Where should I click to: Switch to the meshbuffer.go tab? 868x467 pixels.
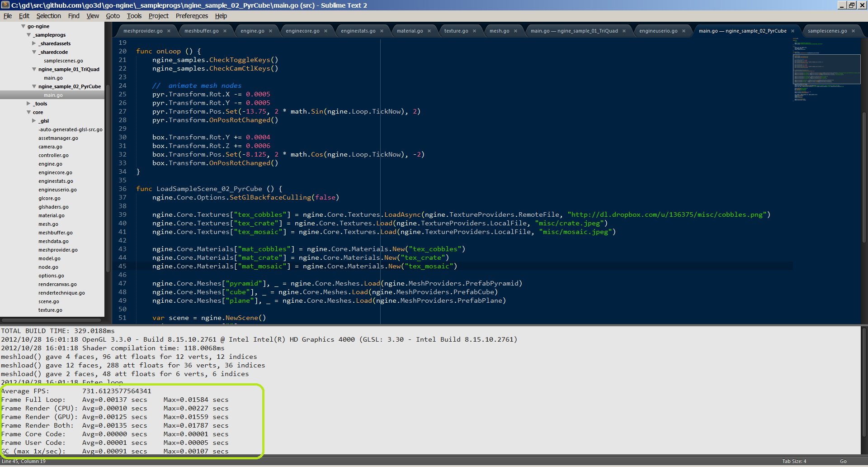201,31
